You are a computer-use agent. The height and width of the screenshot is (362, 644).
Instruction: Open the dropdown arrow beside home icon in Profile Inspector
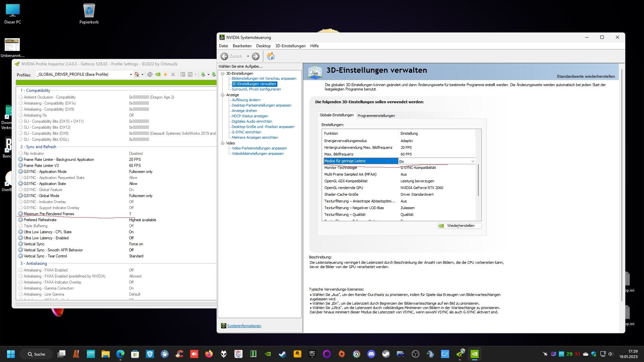142,74
